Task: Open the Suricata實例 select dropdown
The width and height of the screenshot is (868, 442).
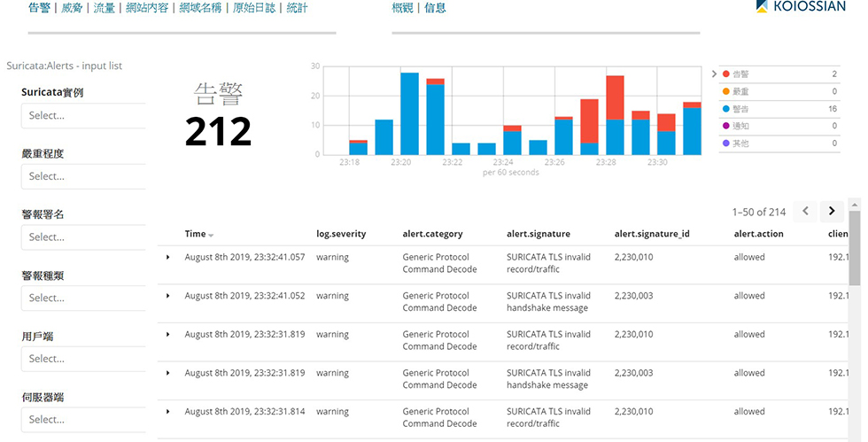Action: pos(83,115)
